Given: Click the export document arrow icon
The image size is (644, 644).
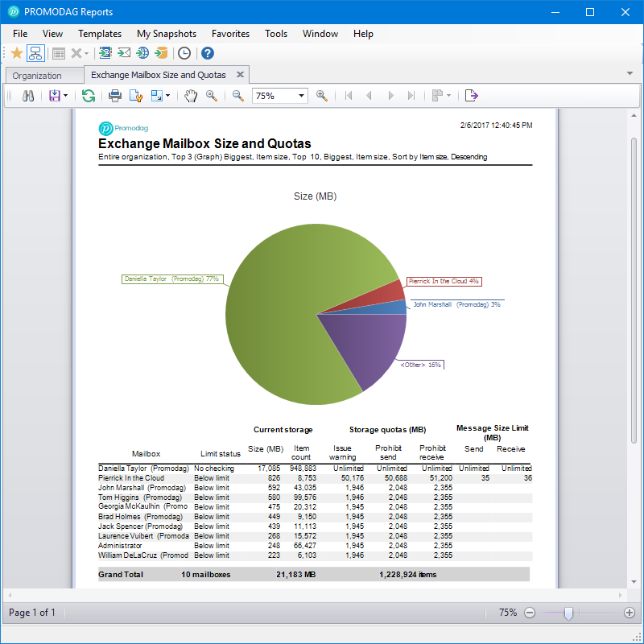Looking at the screenshot, I should pyautogui.click(x=472, y=96).
